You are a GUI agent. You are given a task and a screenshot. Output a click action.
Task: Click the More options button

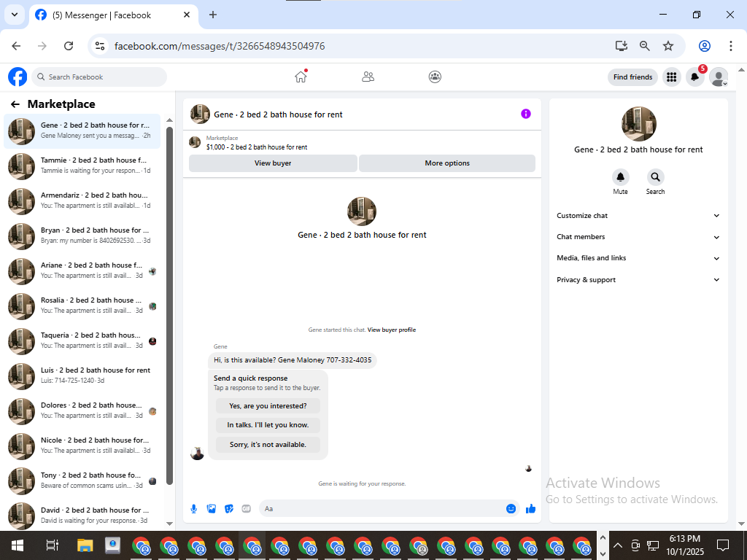pyautogui.click(x=447, y=163)
